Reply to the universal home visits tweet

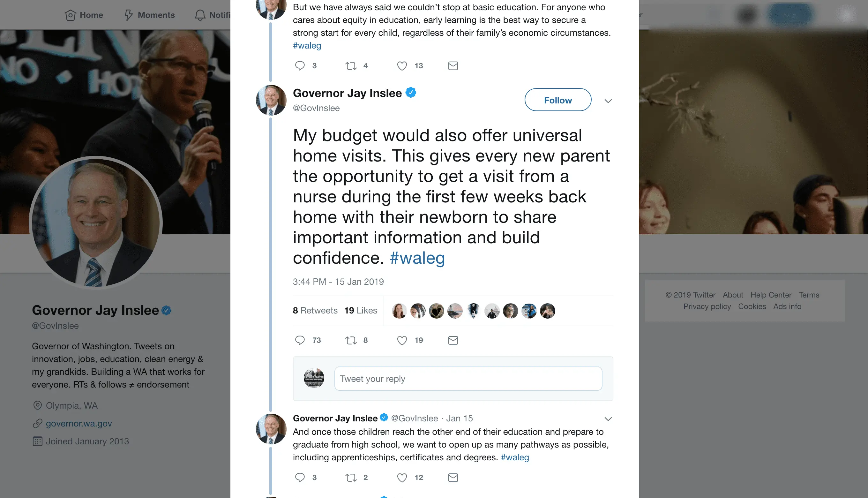pos(300,340)
